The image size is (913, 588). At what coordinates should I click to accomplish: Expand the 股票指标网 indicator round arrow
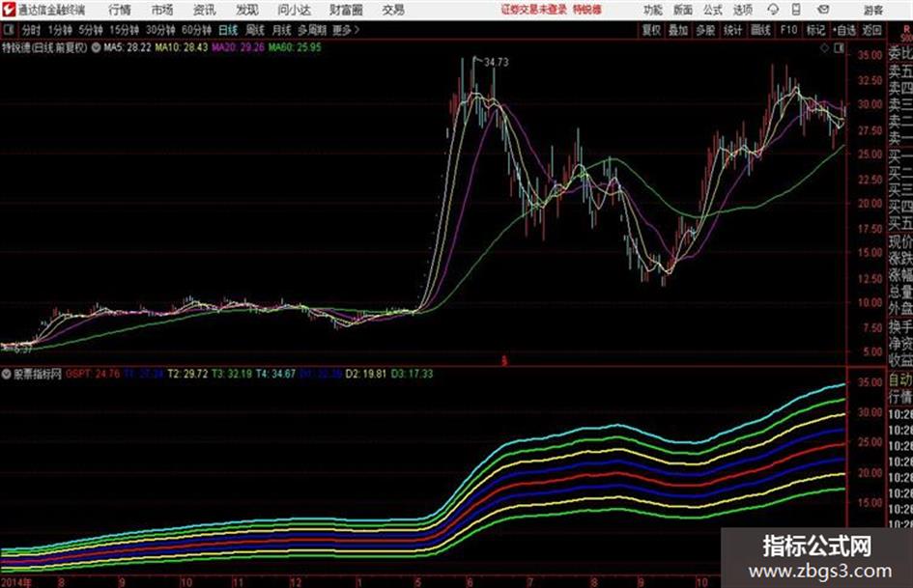(x=7, y=374)
